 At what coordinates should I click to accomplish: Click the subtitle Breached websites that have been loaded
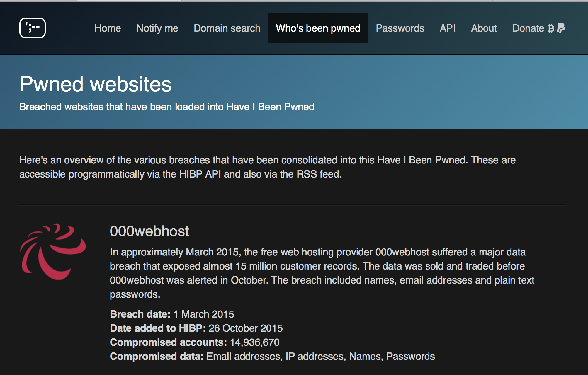pyautogui.click(x=167, y=107)
